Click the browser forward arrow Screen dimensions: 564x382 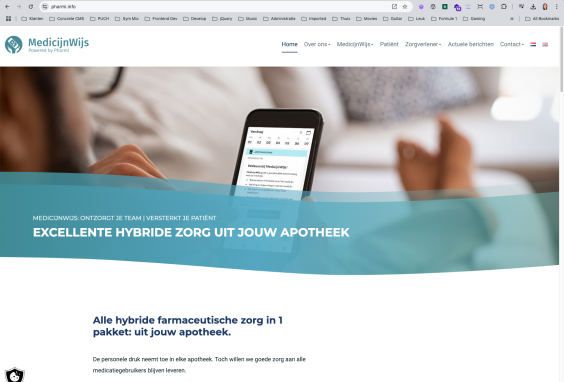pyautogui.click(x=19, y=6)
